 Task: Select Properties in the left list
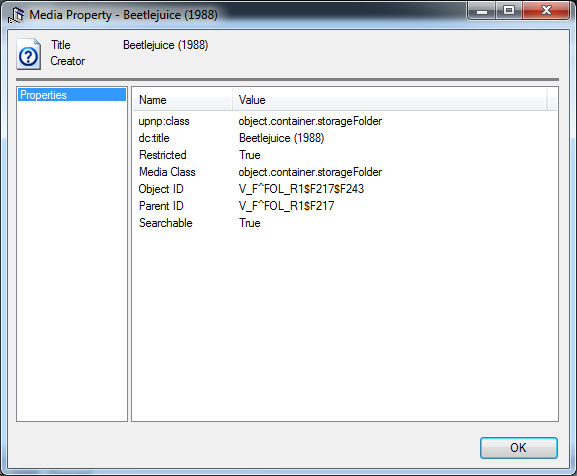[x=72, y=95]
